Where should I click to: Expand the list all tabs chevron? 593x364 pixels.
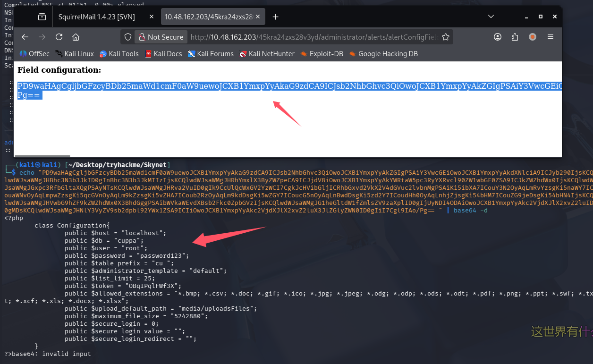(491, 17)
